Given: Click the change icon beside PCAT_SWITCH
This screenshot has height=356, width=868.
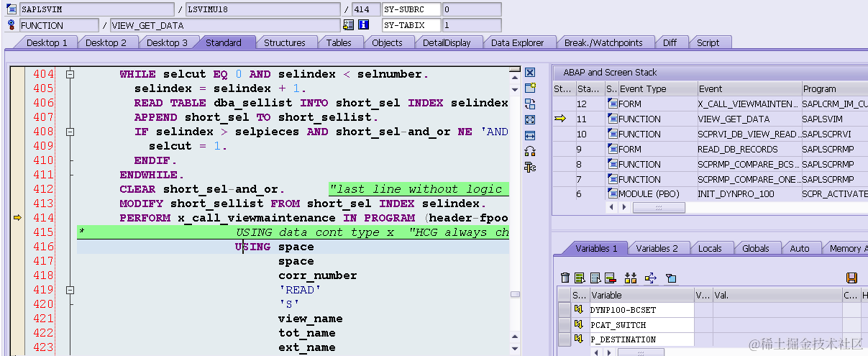Looking at the screenshot, I should coord(577,324).
